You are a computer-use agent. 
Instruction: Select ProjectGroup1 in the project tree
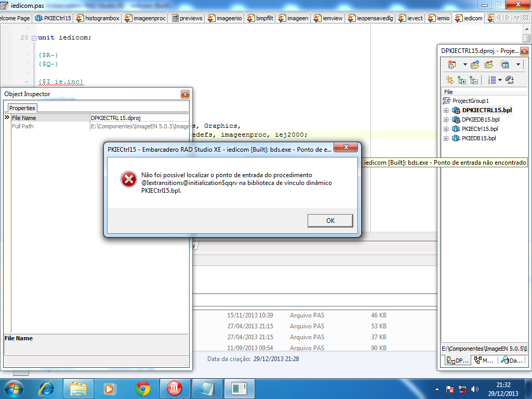click(x=470, y=101)
